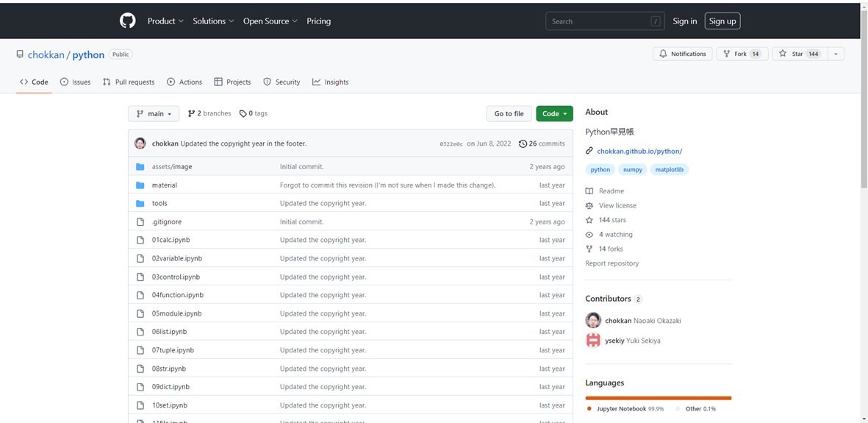Viewport: 868px width, 423px height.
Task: Click the orange Jupyter Notebook language dot
Action: [589, 408]
